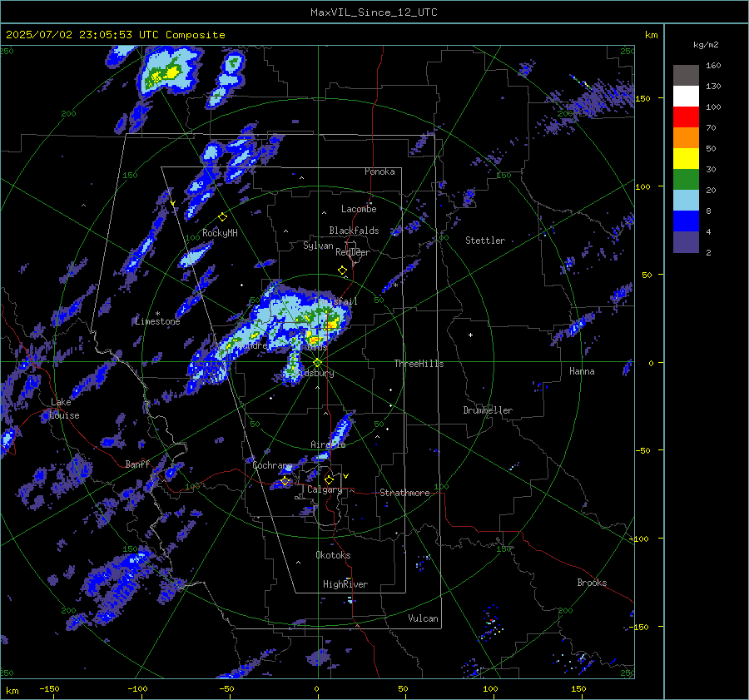Click the Lake Louise location label
This screenshot has height=700, width=749.
click(64, 409)
